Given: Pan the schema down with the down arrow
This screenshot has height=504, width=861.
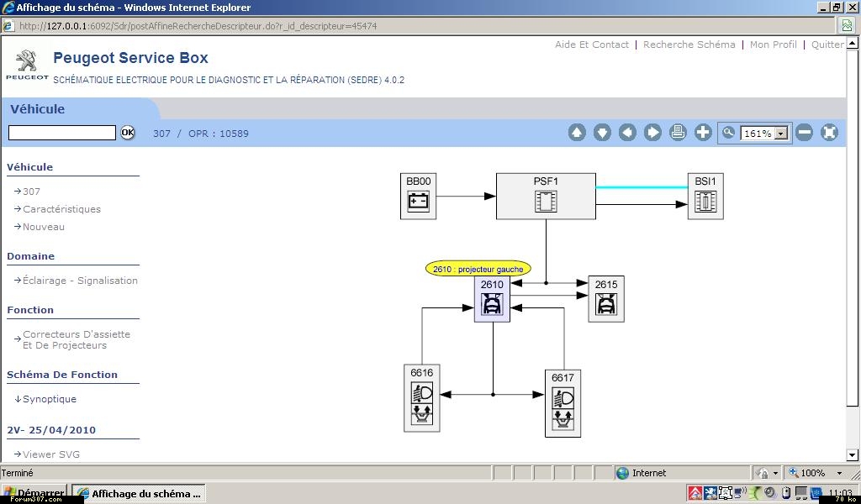Looking at the screenshot, I should coord(602,133).
